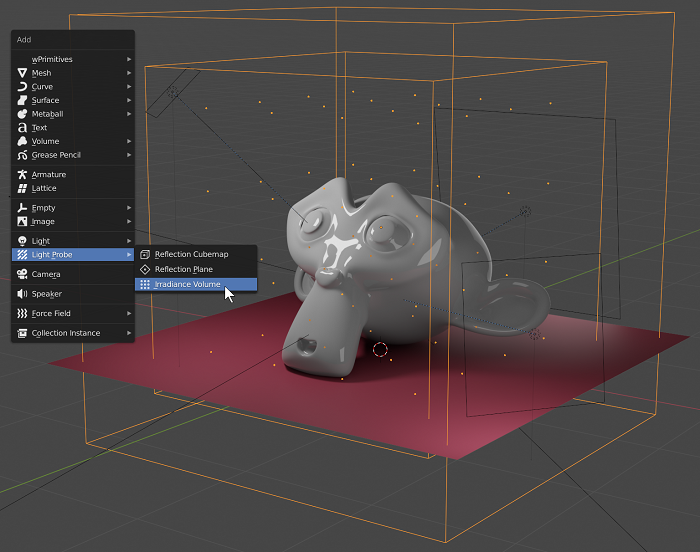Click the Light bulb icon

point(22,241)
